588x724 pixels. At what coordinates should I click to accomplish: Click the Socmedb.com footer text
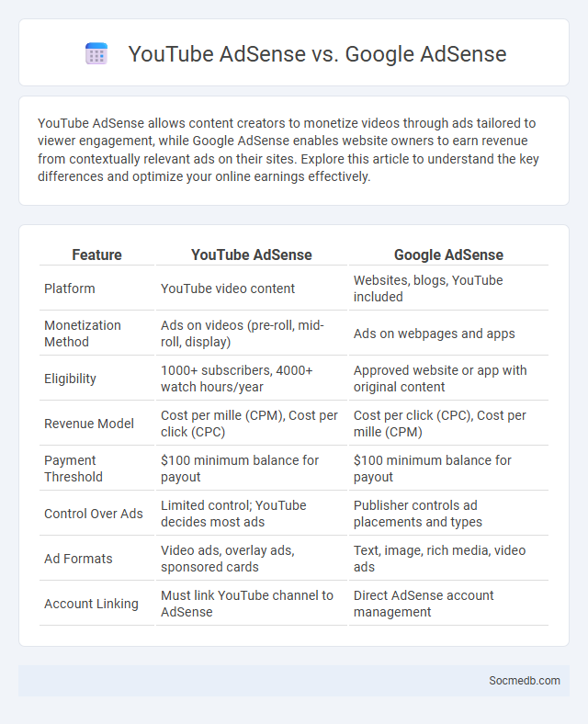tap(525, 681)
